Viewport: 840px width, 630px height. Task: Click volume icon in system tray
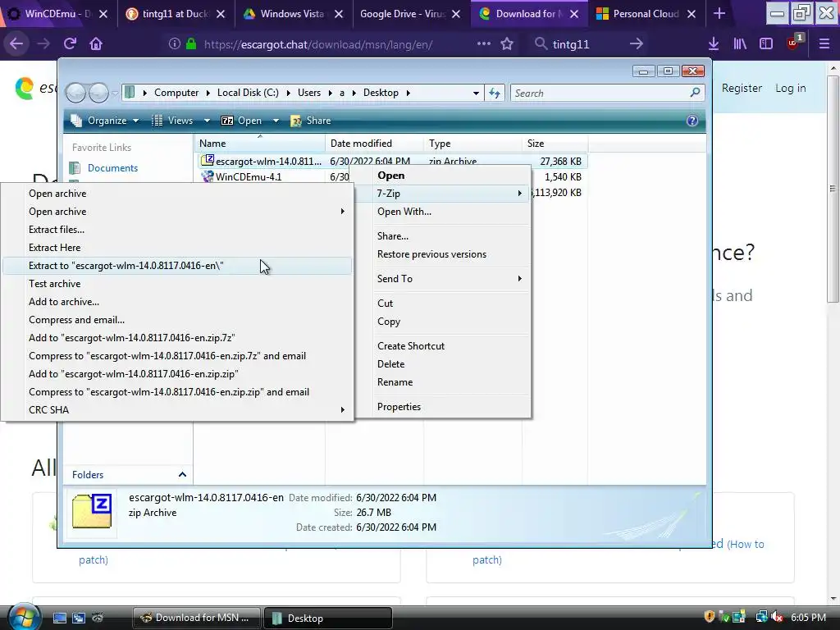778,617
